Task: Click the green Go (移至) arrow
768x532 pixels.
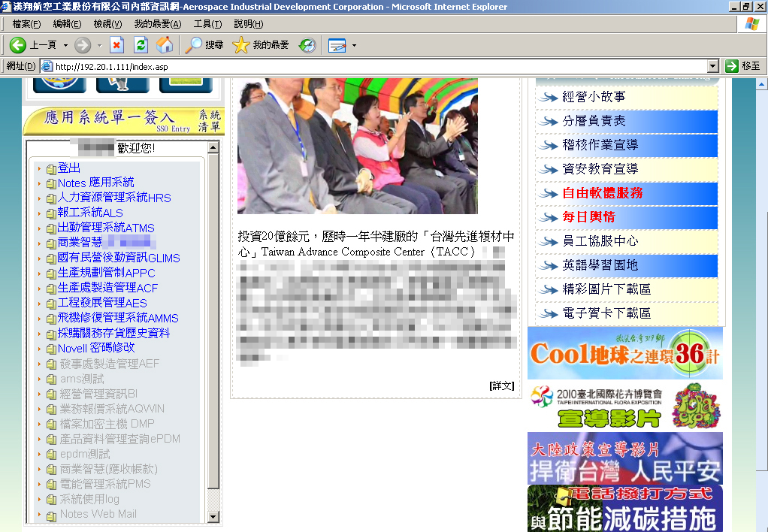Action: [733, 66]
